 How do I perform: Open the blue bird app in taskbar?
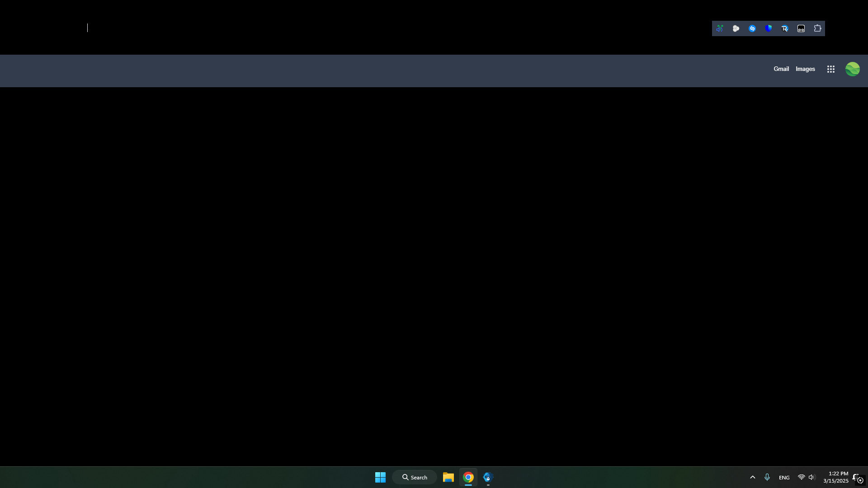[488, 477]
